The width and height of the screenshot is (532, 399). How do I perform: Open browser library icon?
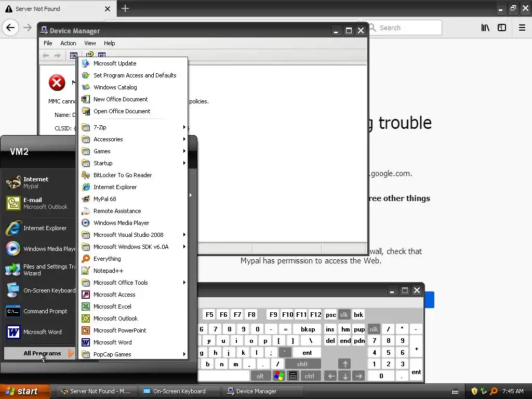(x=485, y=28)
